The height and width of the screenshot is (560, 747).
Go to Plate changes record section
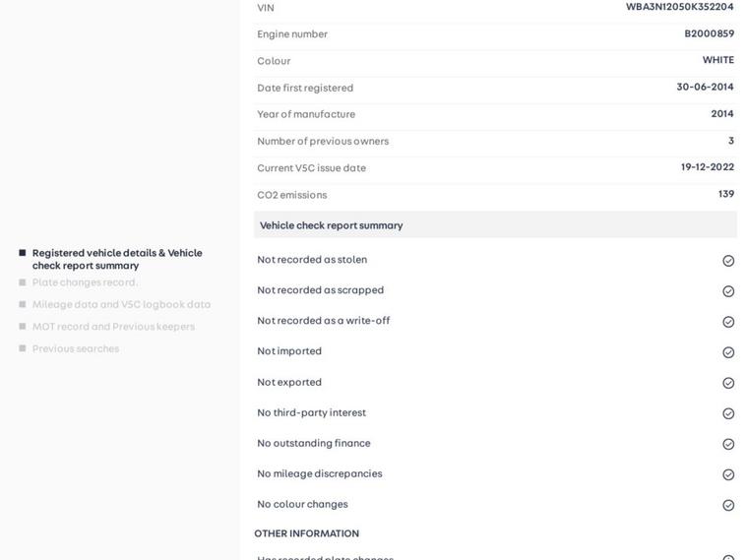pyautogui.click(x=85, y=282)
